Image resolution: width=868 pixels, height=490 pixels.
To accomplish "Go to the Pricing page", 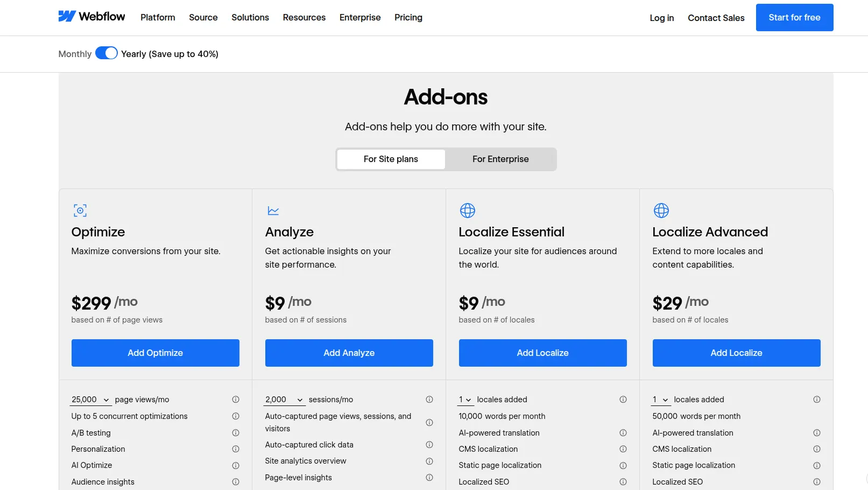I will pyautogui.click(x=408, y=17).
